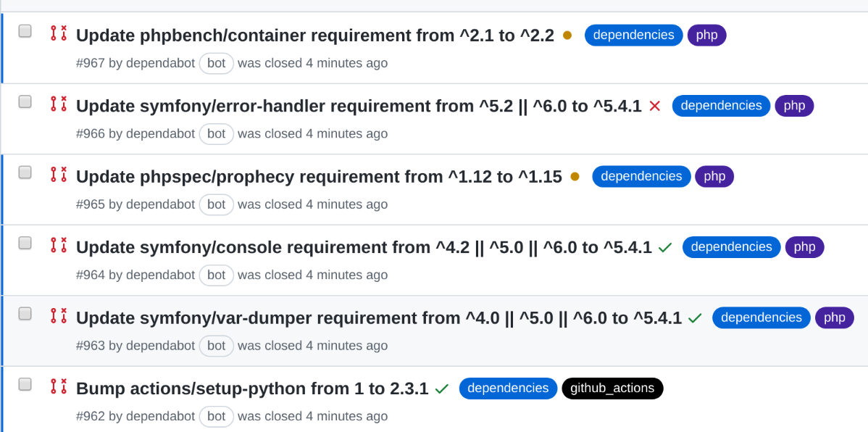Screen dimensions: 868x432
Task: Open the github_actions label filter
Action: (612, 388)
